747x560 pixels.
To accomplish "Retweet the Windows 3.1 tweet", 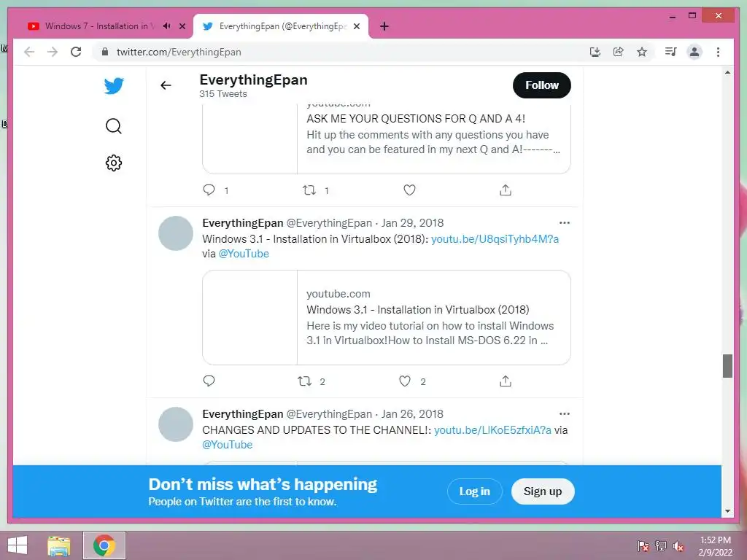I will pyautogui.click(x=304, y=381).
